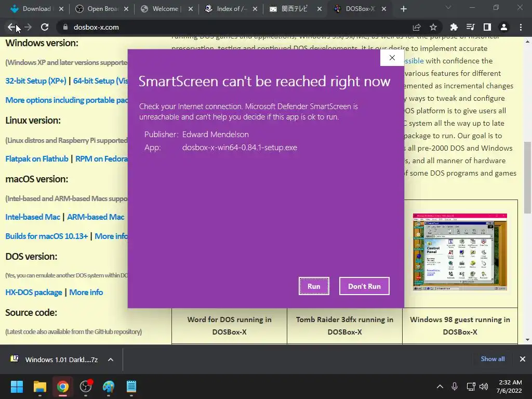The height and width of the screenshot is (399, 532).
Task: Open Builds for macOS 10.13+ link
Action: pyautogui.click(x=46, y=236)
